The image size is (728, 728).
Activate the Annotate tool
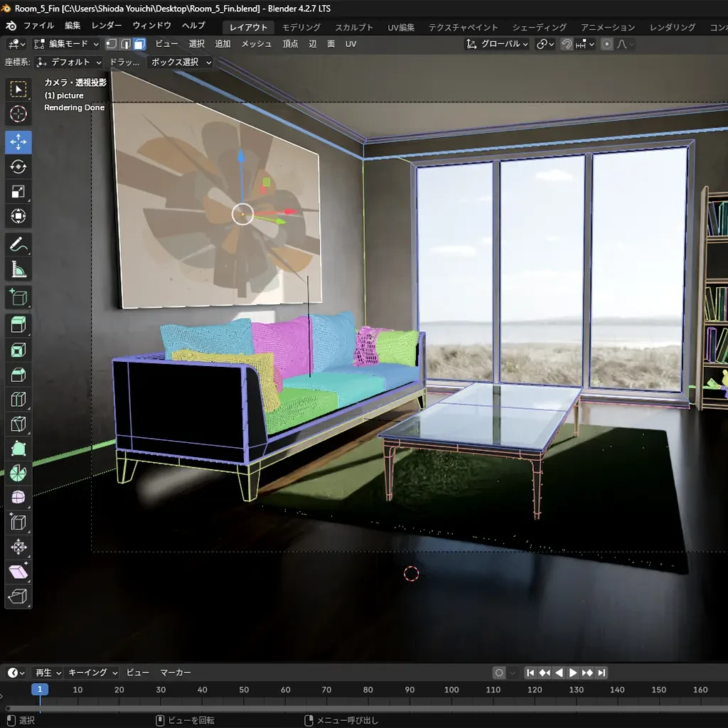click(18, 245)
